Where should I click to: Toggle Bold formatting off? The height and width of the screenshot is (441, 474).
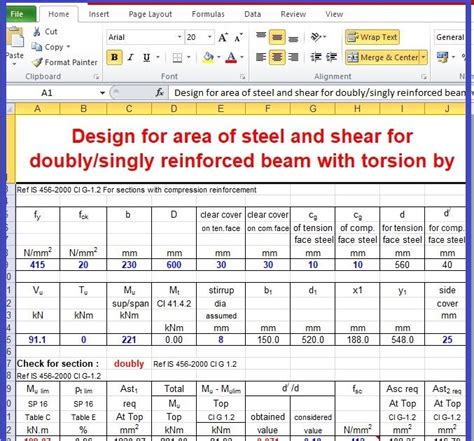114,57
